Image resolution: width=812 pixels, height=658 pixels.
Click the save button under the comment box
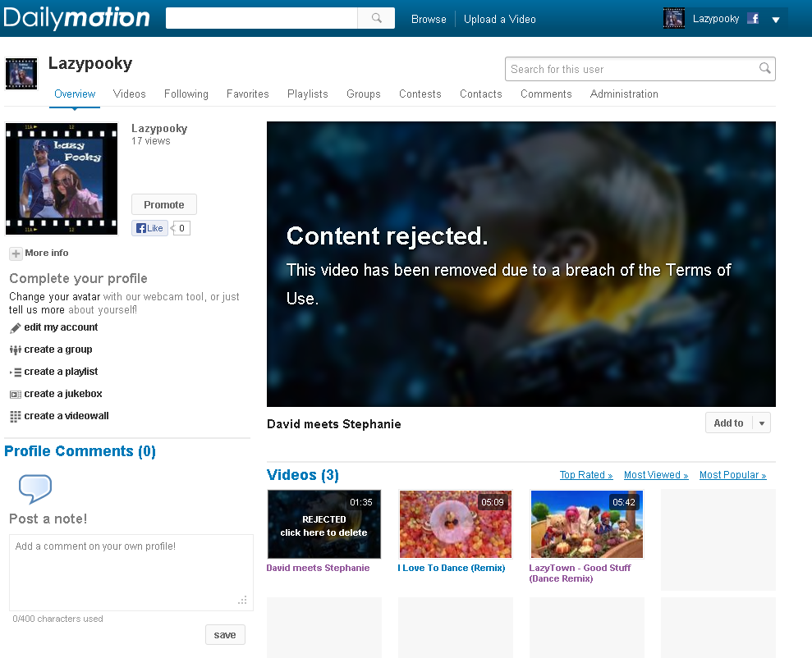coord(224,635)
